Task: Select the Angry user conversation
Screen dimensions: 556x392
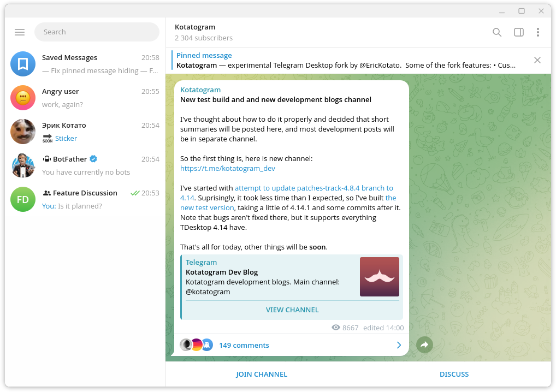Action: pyautogui.click(x=87, y=98)
